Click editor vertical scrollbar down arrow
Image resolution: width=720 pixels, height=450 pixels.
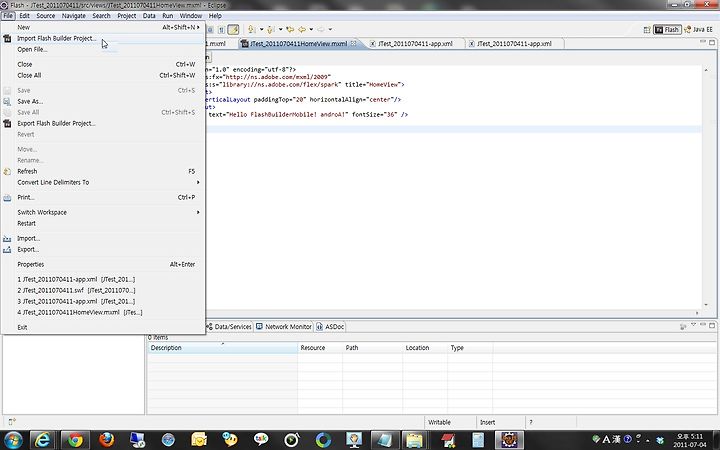706,305
